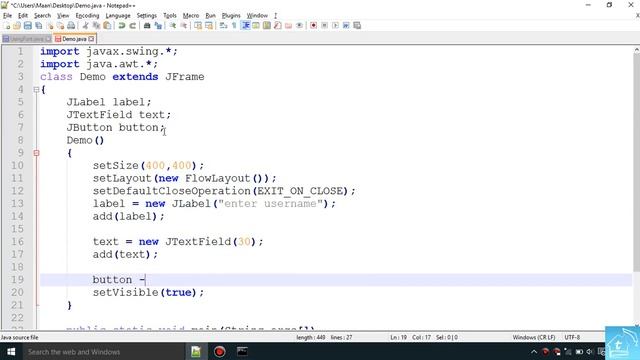Open the Settings menu
Viewport: 640px width, 360px height.
pos(147,16)
